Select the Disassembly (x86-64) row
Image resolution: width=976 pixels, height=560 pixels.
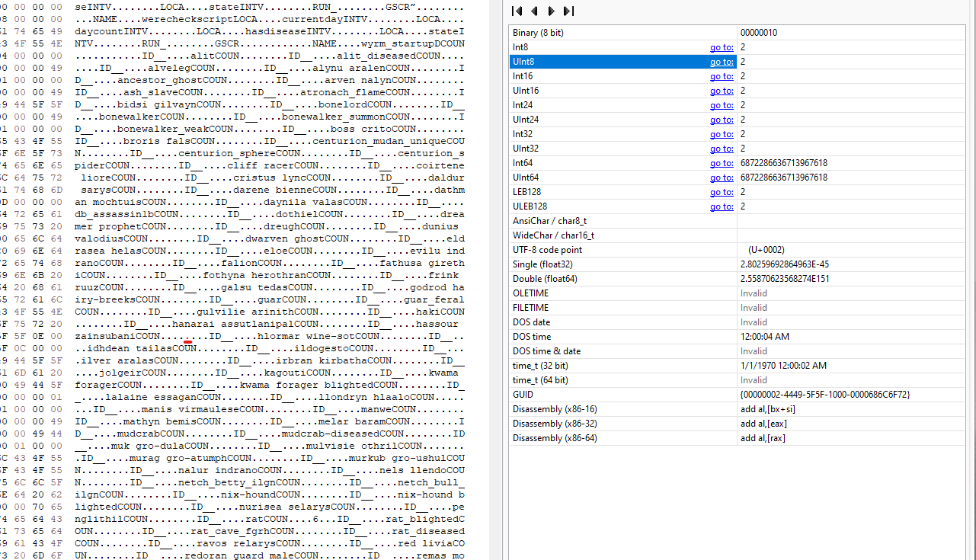click(x=554, y=438)
